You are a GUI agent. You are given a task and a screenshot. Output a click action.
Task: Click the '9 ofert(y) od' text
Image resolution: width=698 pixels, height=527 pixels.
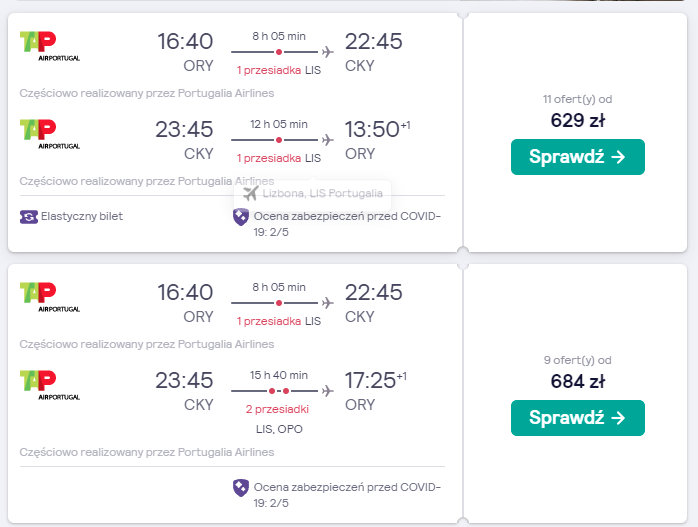point(577,360)
